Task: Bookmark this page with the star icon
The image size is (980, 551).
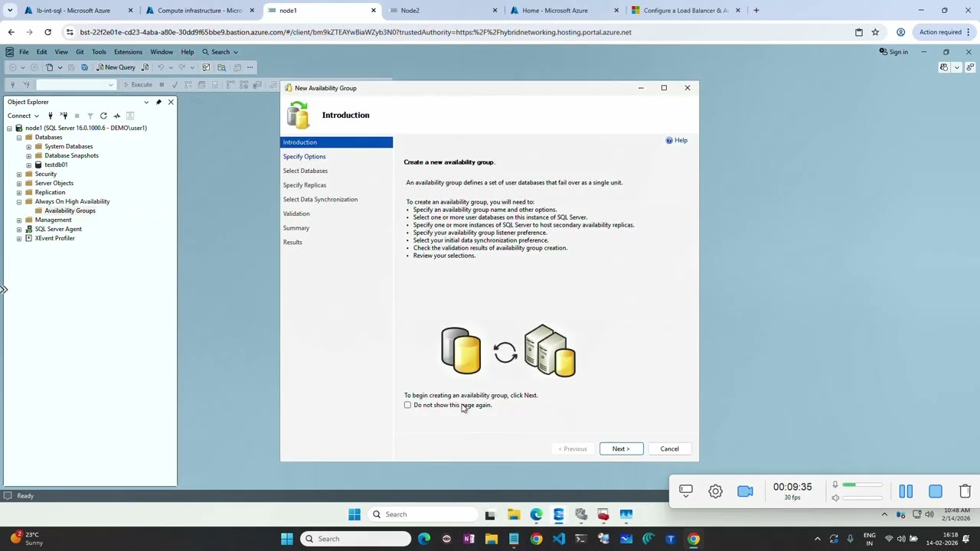Action: [x=875, y=32]
